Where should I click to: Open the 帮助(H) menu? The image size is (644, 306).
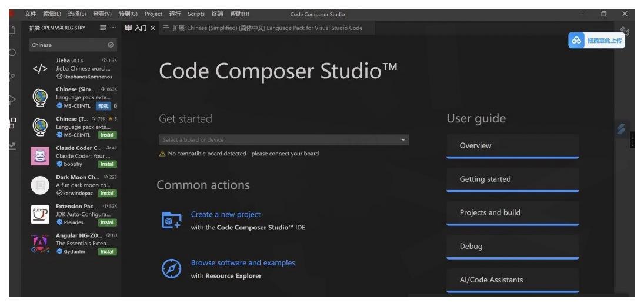pyautogui.click(x=239, y=14)
